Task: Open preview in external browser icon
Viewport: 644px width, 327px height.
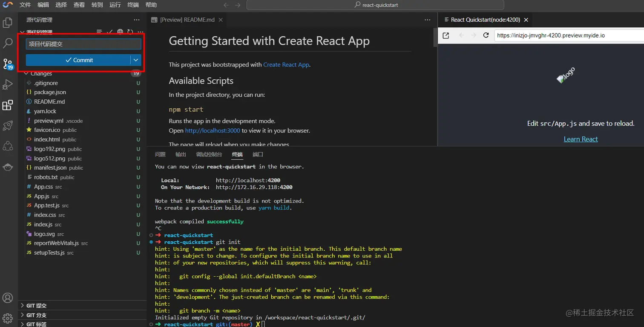Action: 446,35
